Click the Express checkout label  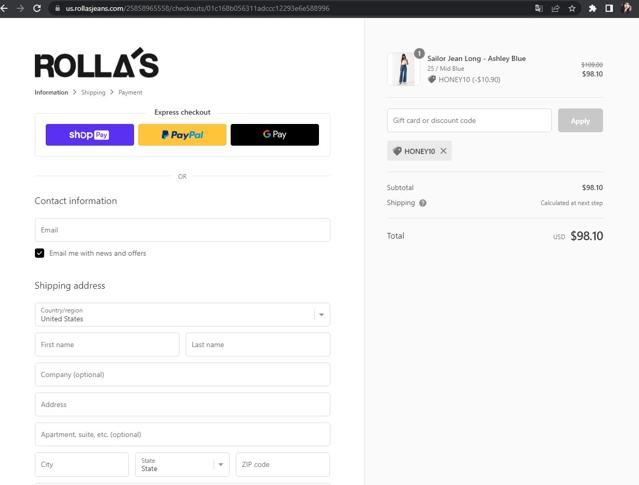click(x=182, y=112)
